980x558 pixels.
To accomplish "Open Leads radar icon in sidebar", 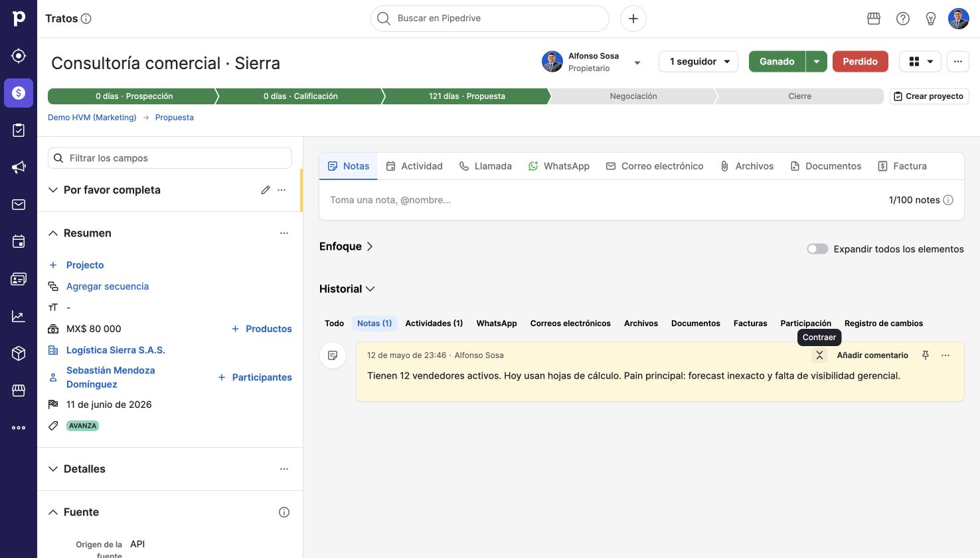I will [19, 56].
